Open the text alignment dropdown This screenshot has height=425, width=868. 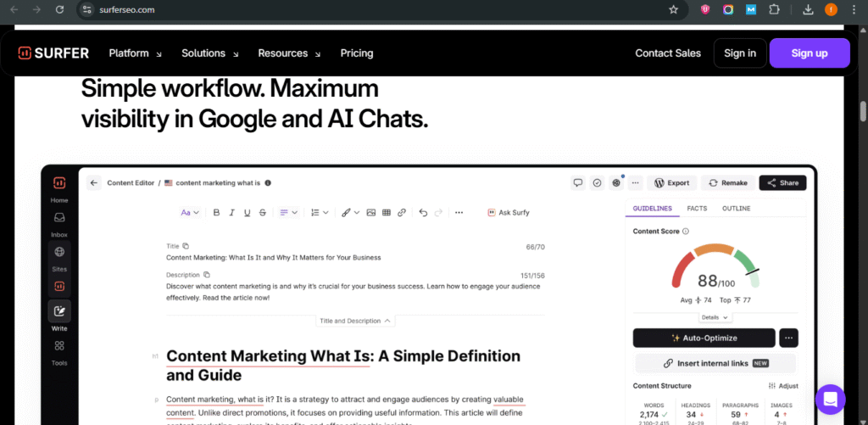[288, 212]
